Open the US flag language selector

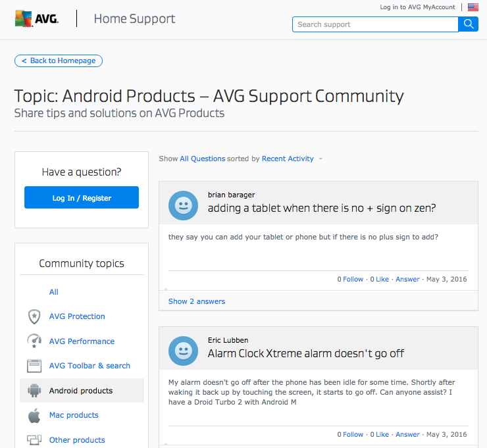pos(473,7)
